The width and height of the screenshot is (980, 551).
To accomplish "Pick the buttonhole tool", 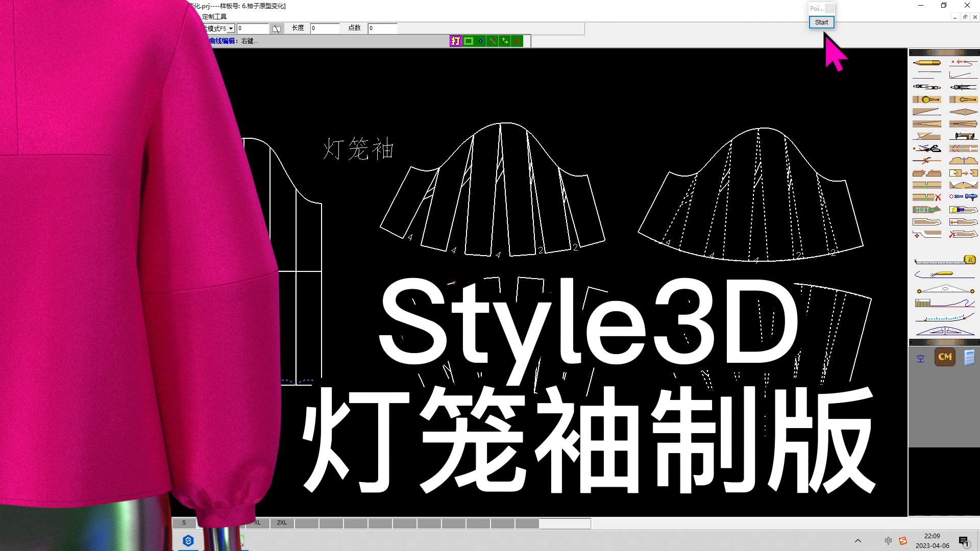I will click(963, 99).
